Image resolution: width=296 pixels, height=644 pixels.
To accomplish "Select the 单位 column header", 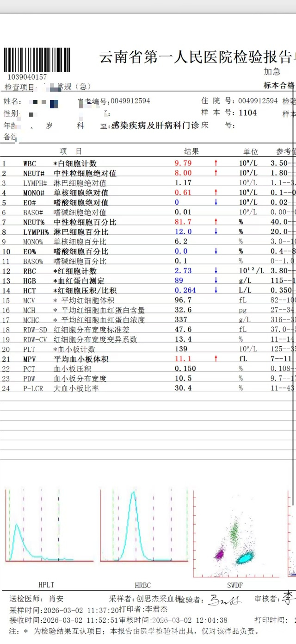I will pyautogui.click(x=251, y=152).
